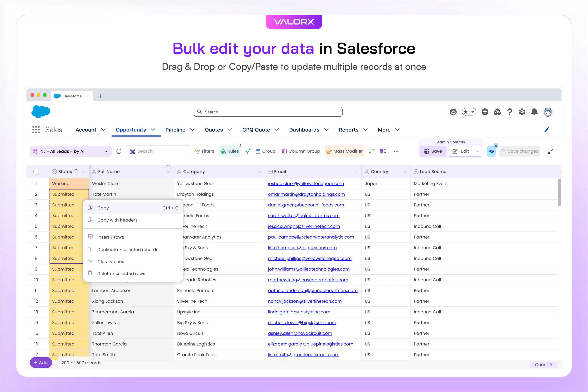Open the Astro guidance center icon
Viewport: 588px width, 392px height.
click(x=453, y=112)
